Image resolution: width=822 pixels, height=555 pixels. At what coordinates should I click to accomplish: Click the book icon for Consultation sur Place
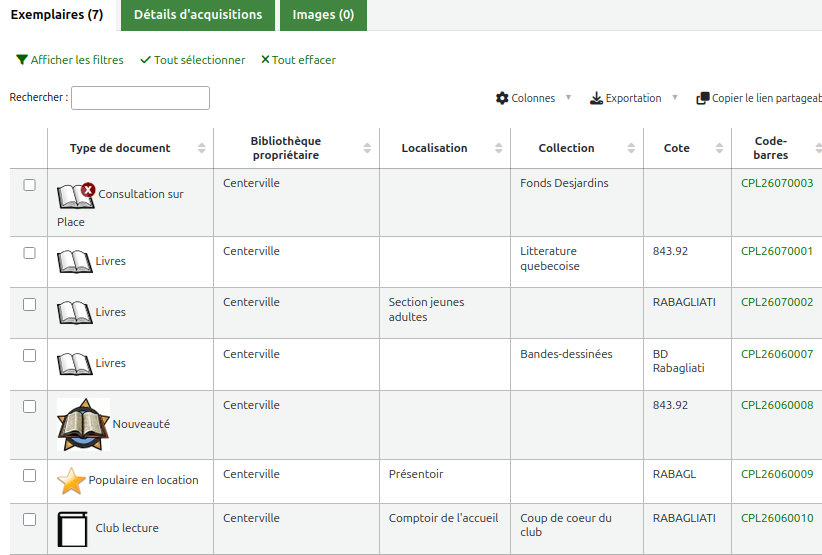coord(76,196)
